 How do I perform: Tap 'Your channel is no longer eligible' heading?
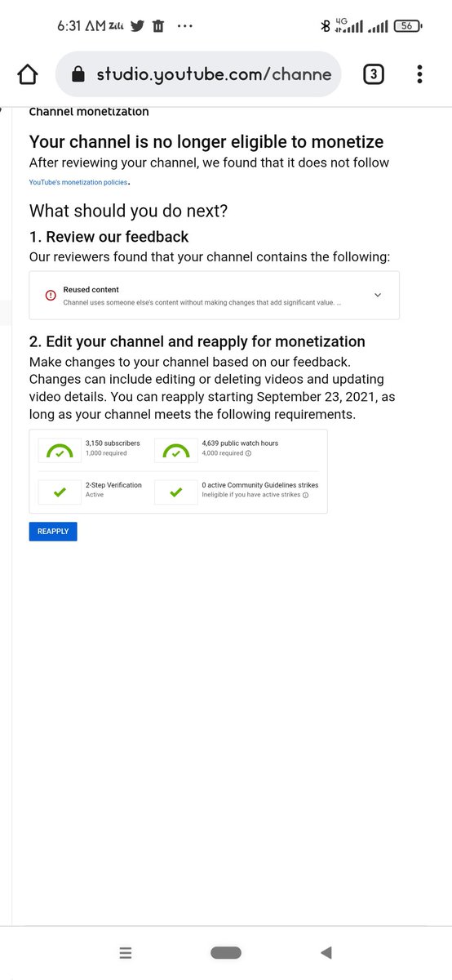[206, 141]
